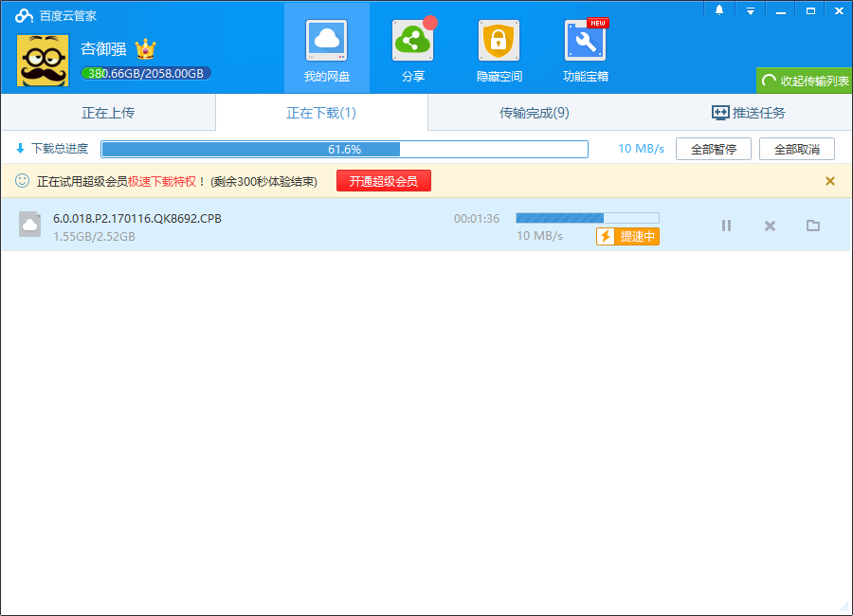Pause the CPB file download
The image size is (853, 616).
pyautogui.click(x=726, y=226)
